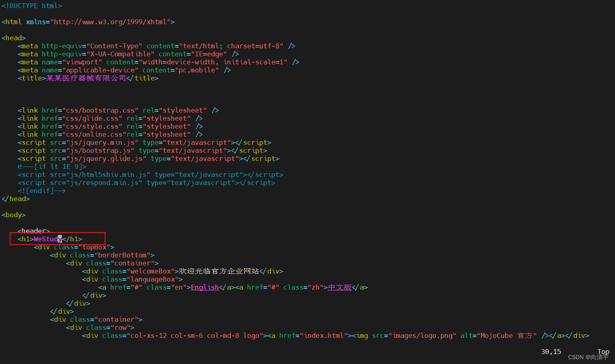The height and width of the screenshot is (364, 615).
Task: Click the if lt IE 9 comment line
Action: click(52, 167)
